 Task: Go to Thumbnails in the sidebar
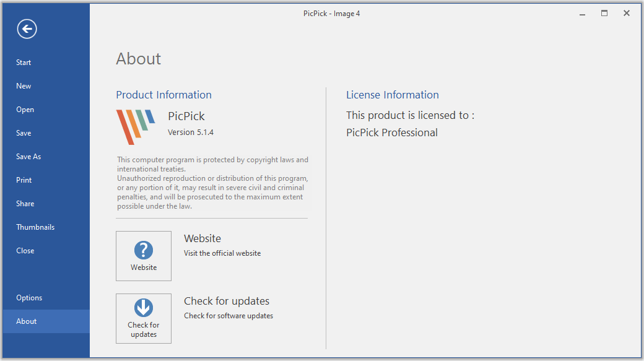[35, 227]
